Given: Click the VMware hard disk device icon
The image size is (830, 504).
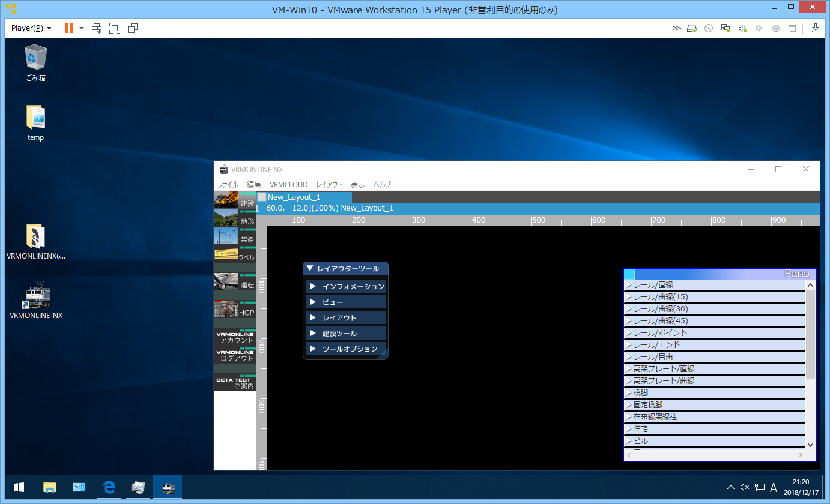Looking at the screenshot, I should coord(692,28).
